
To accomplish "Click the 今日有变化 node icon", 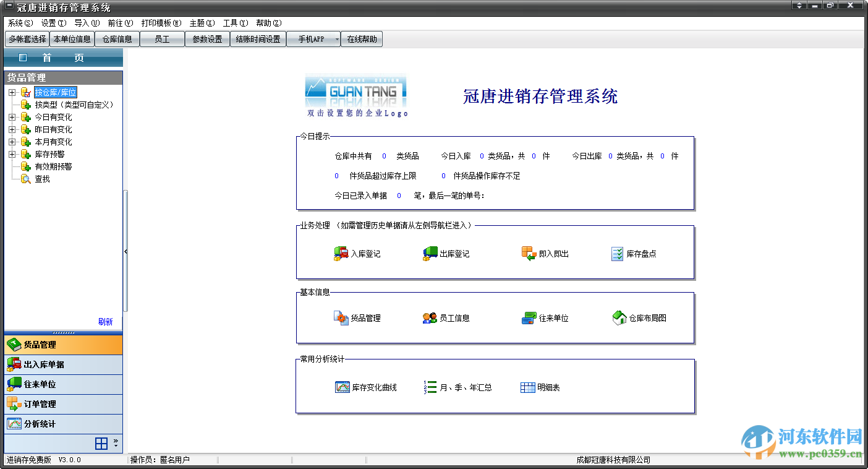I will (25, 117).
